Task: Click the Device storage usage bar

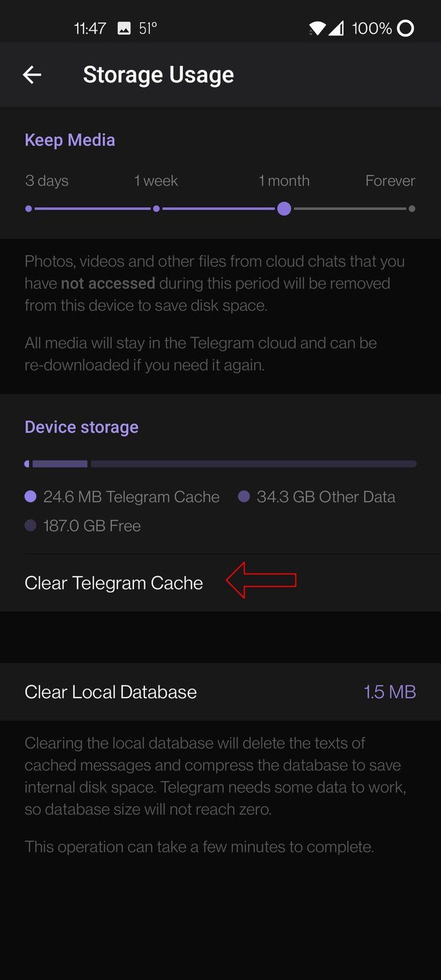Action: (220, 463)
